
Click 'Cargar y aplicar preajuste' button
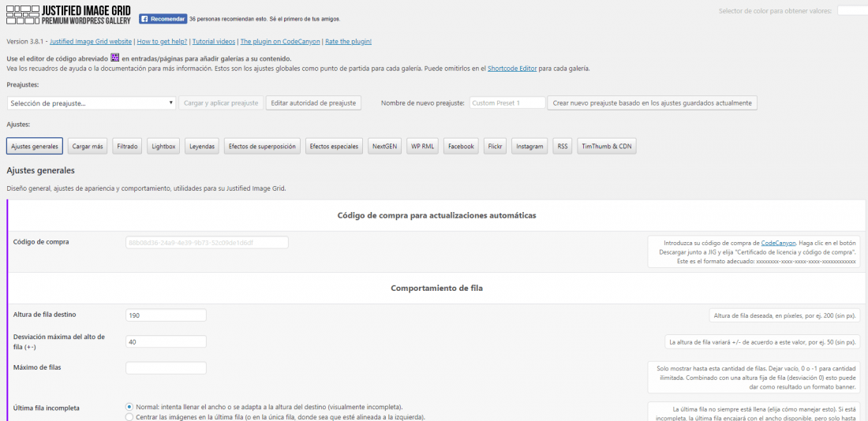point(220,103)
